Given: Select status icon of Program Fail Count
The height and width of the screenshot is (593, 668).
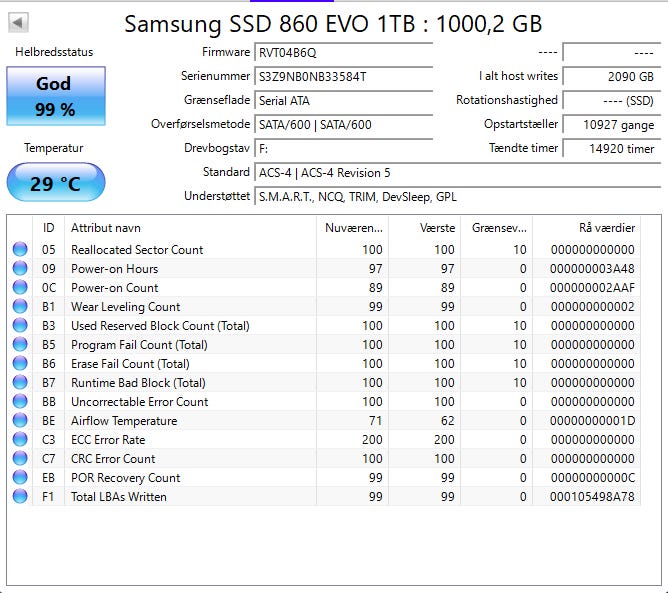Looking at the screenshot, I should coord(20,344).
